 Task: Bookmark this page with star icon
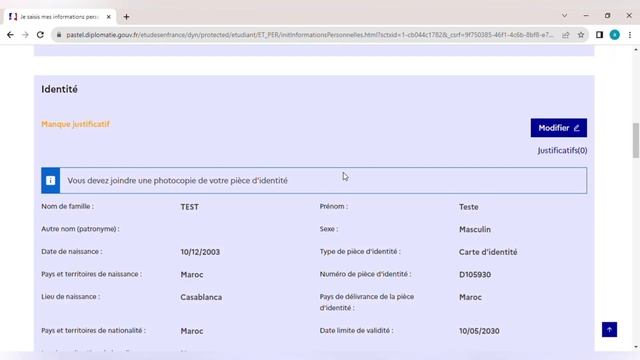[581, 35]
